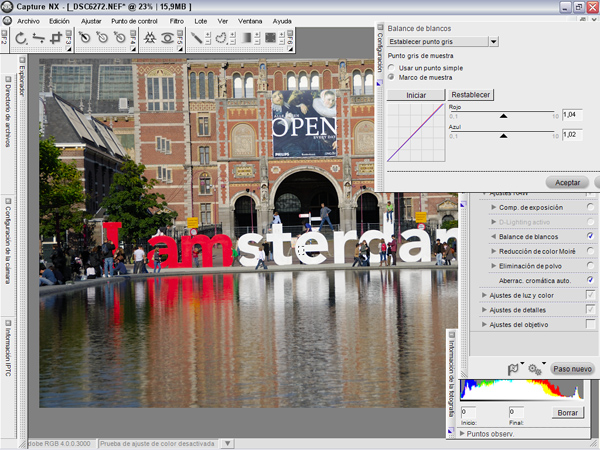Collapse Balance de blancos section arrow
This screenshot has height=450, width=600.
(x=494, y=236)
